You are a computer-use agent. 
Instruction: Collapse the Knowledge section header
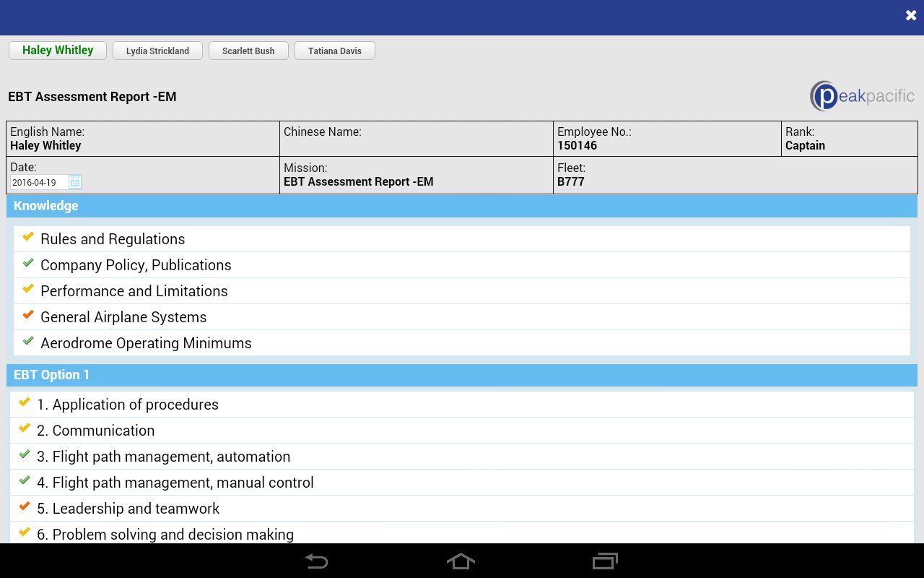point(462,206)
